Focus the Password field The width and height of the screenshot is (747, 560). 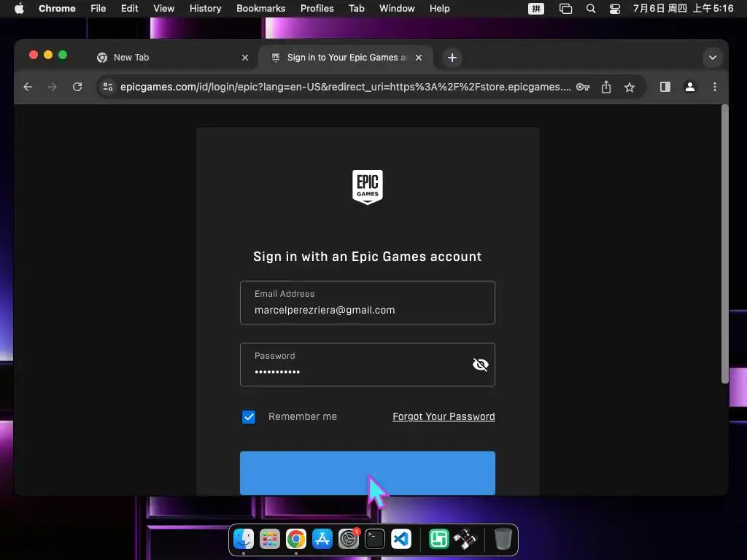click(x=368, y=365)
